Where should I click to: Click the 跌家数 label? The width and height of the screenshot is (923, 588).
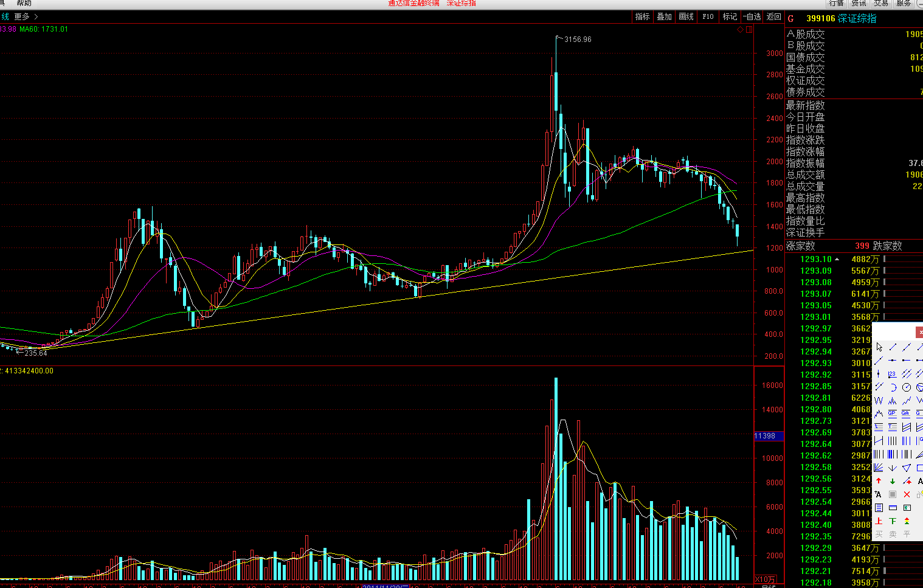click(888, 246)
